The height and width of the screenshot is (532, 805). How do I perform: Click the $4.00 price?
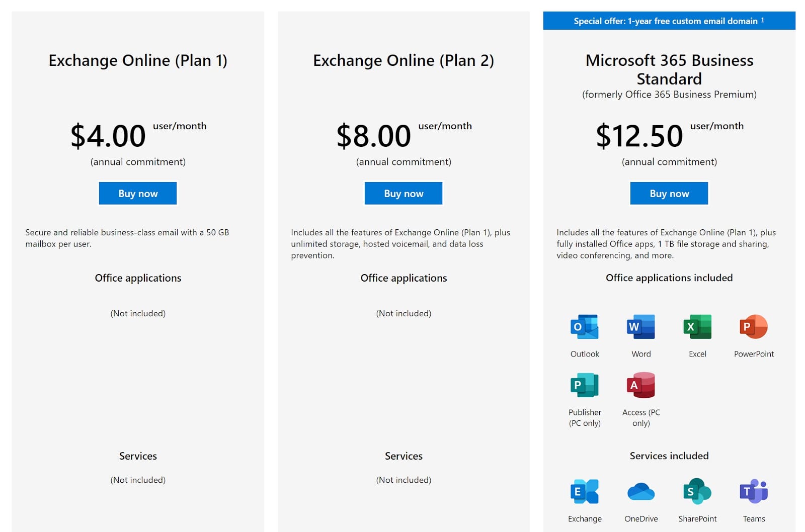[108, 136]
